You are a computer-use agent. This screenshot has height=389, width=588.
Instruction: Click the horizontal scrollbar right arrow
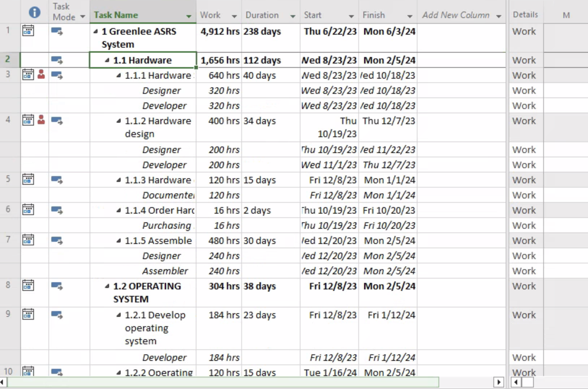click(x=499, y=382)
